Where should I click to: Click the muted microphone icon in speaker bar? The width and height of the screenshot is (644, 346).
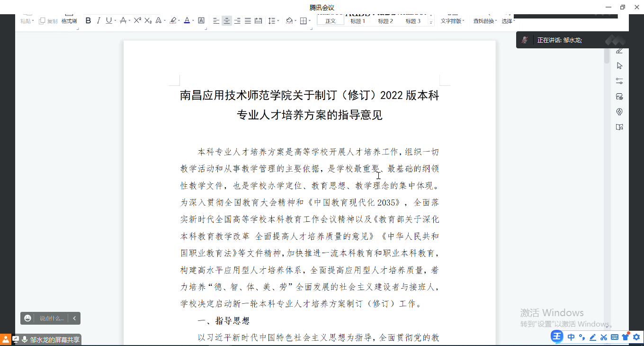(x=525, y=40)
